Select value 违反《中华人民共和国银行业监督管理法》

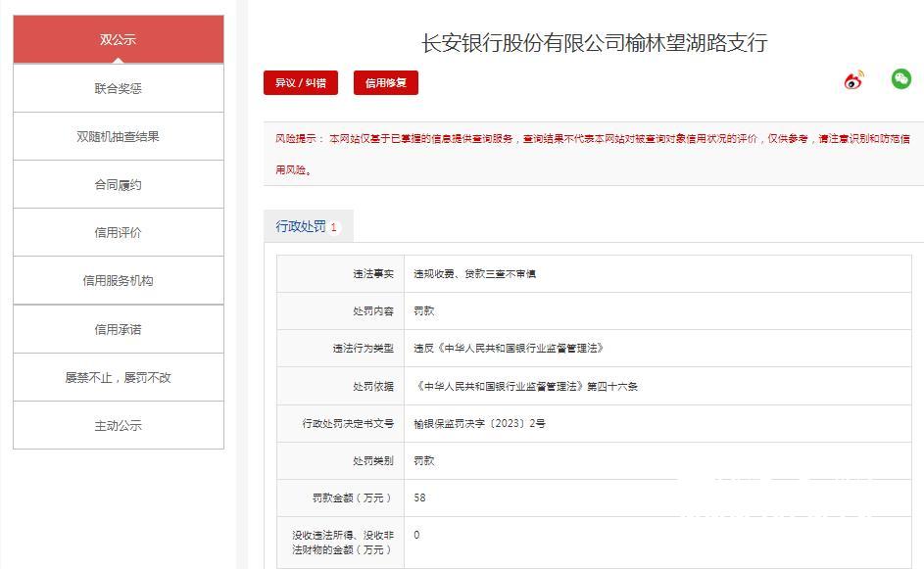click(509, 348)
